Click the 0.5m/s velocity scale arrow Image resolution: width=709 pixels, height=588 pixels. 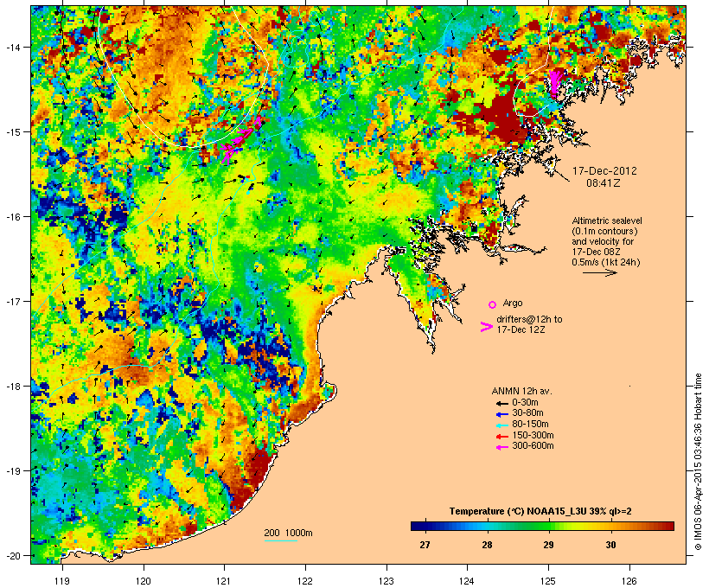(599, 272)
